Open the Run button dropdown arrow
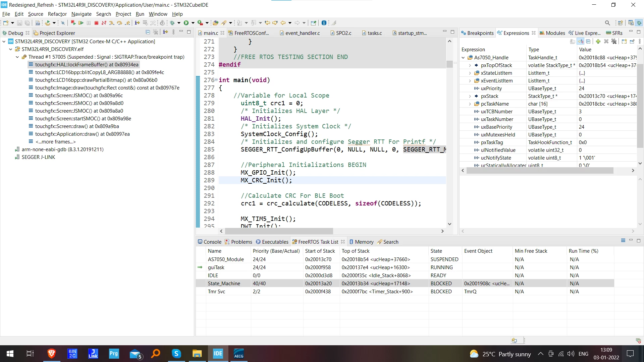The height and width of the screenshot is (362, 644). click(193, 23)
